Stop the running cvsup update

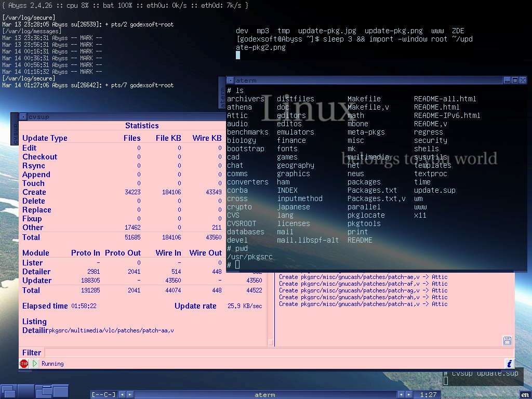tap(24, 364)
